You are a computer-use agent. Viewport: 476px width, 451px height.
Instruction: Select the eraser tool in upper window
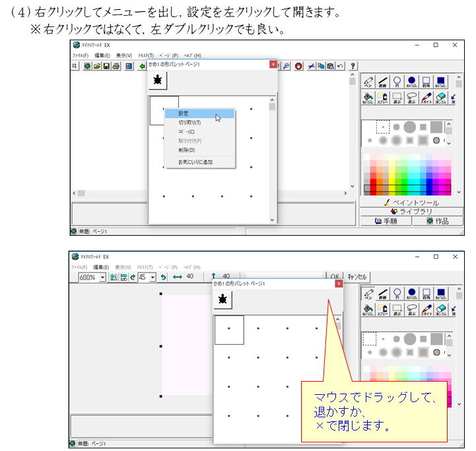click(x=441, y=98)
